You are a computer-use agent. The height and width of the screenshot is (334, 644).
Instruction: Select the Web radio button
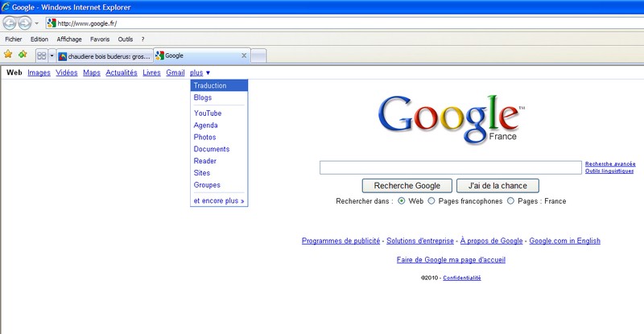(x=401, y=201)
